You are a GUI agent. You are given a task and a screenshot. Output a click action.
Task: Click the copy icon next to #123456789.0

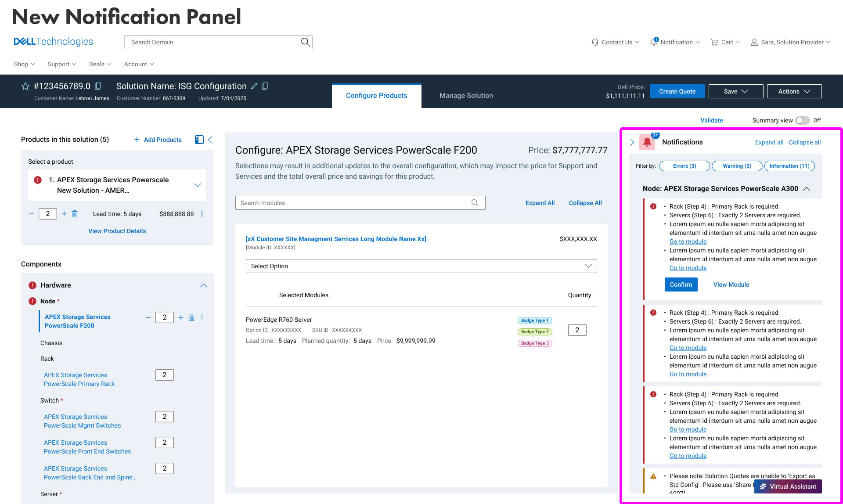pyautogui.click(x=98, y=86)
